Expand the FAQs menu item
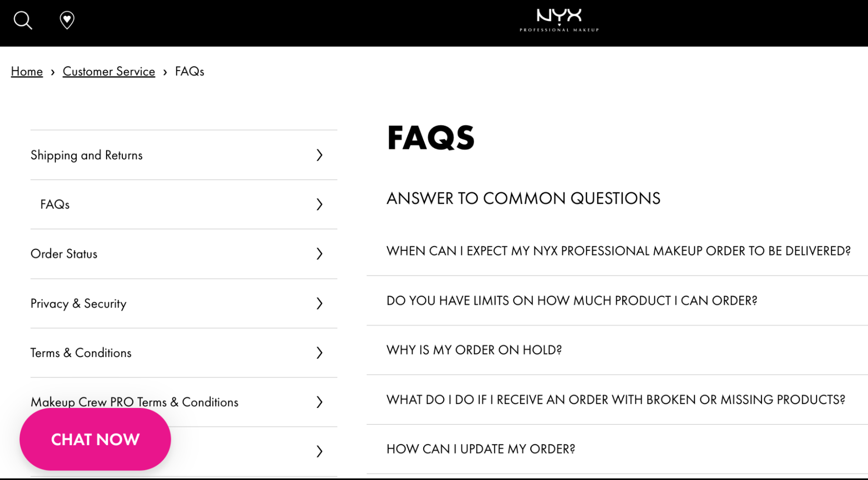 click(x=319, y=204)
